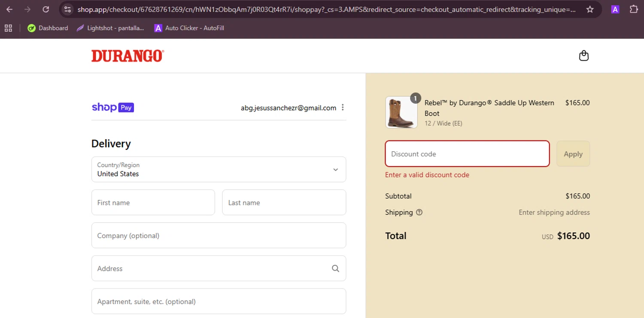This screenshot has width=644, height=318.
Task: Open the Extensions puzzle icon
Action: point(634,9)
